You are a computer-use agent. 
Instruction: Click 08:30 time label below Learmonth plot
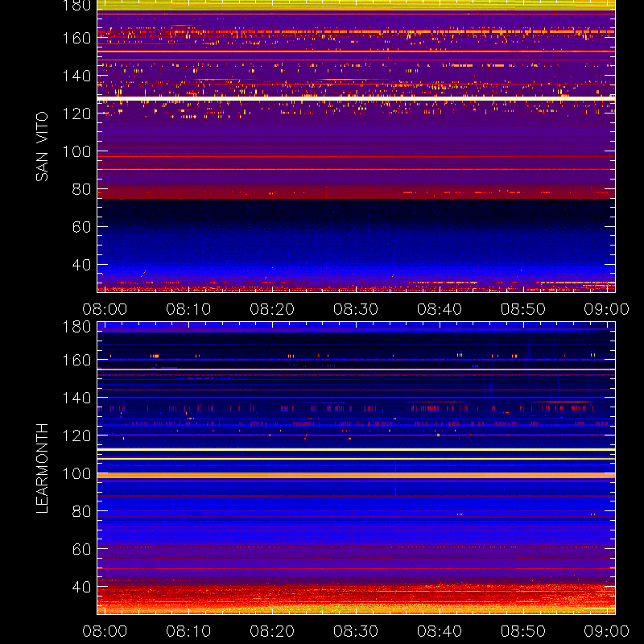click(356, 631)
